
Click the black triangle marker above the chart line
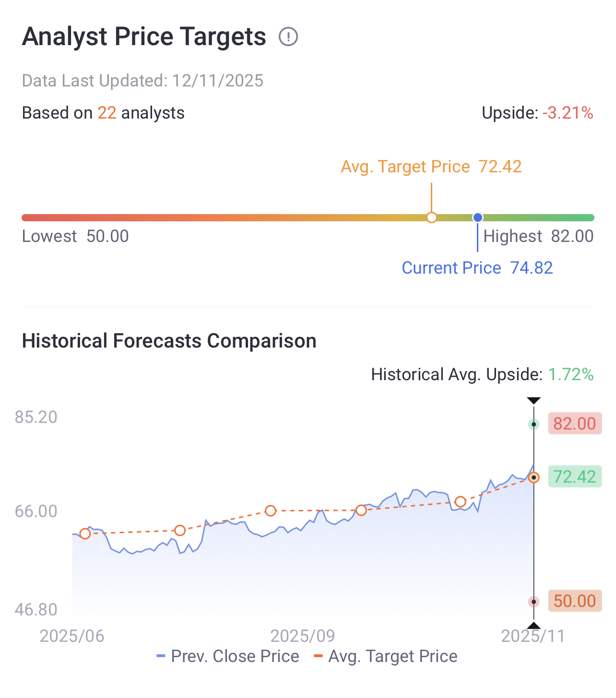coord(533,401)
